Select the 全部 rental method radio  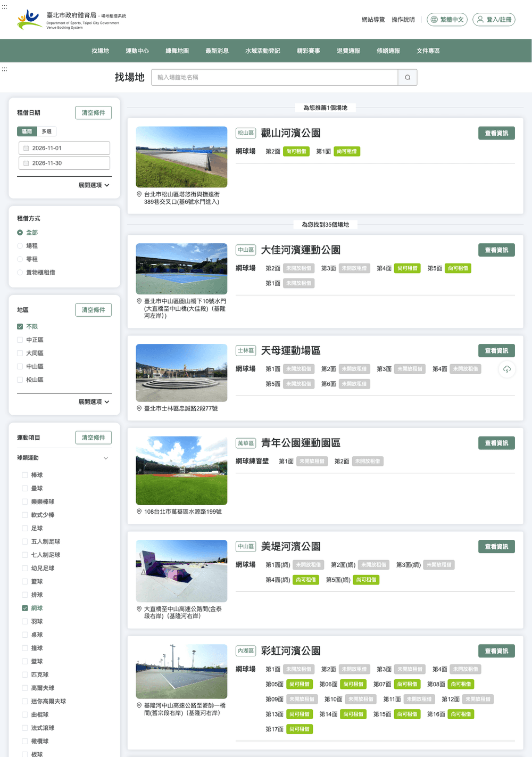pyautogui.click(x=20, y=233)
